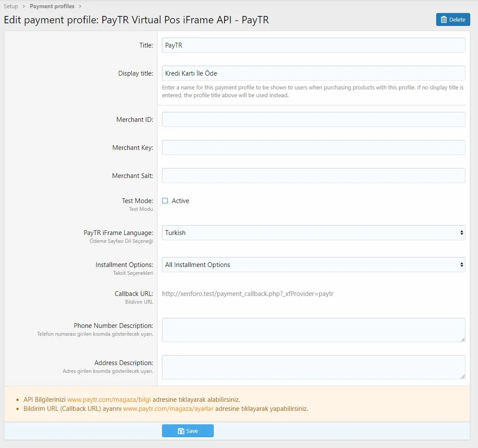Click into the Title input field
The height and width of the screenshot is (448, 478).
(313, 45)
